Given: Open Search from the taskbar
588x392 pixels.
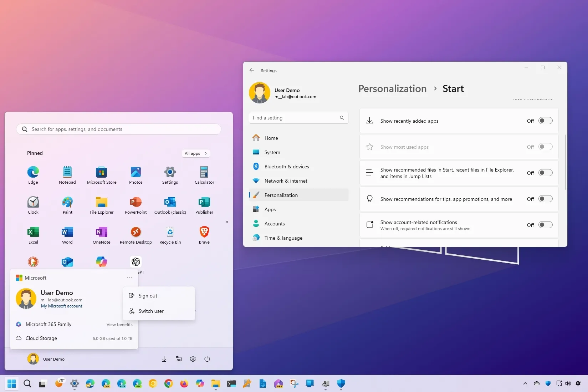Looking at the screenshot, I should click(x=27, y=383).
